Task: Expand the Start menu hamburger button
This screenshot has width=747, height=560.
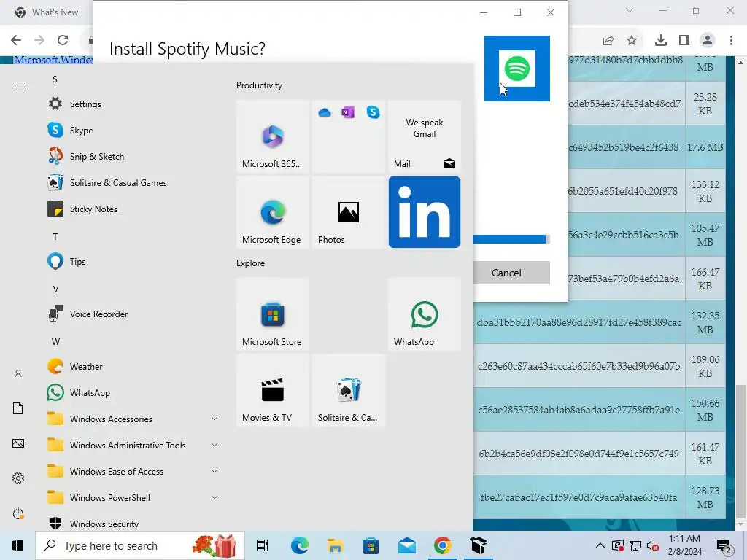Action: [18, 85]
